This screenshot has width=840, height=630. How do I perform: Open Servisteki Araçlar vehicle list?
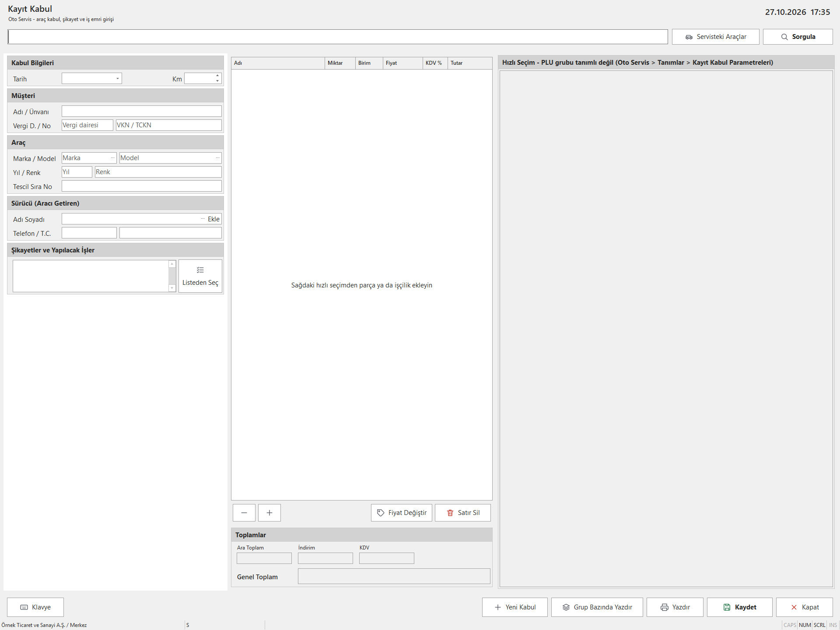716,37
